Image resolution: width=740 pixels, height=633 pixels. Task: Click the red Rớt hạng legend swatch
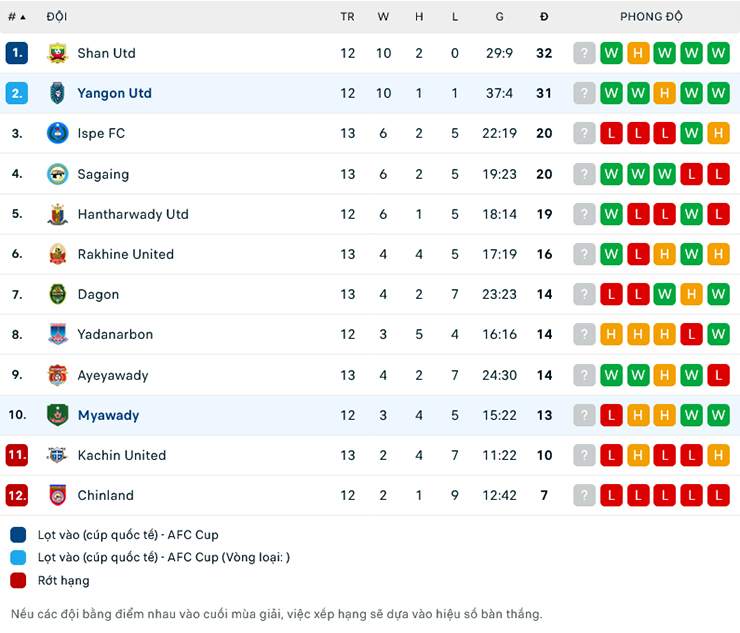pyautogui.click(x=18, y=580)
